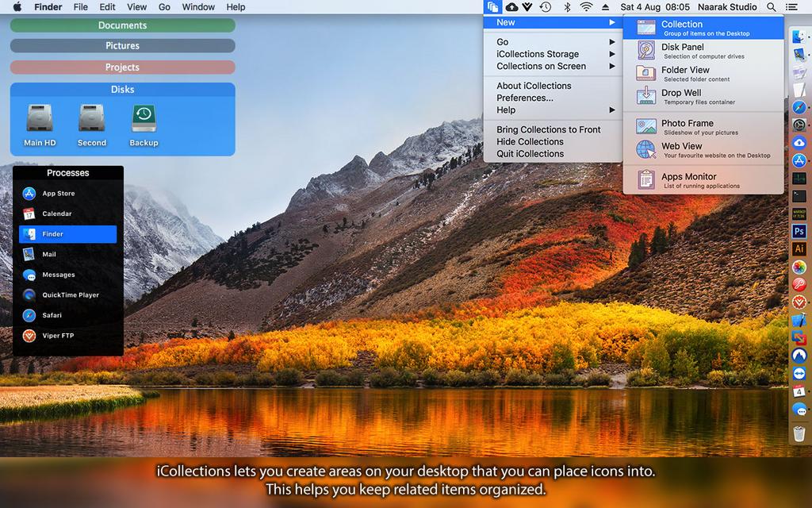Open the iCollections menu bar icon

(492, 7)
